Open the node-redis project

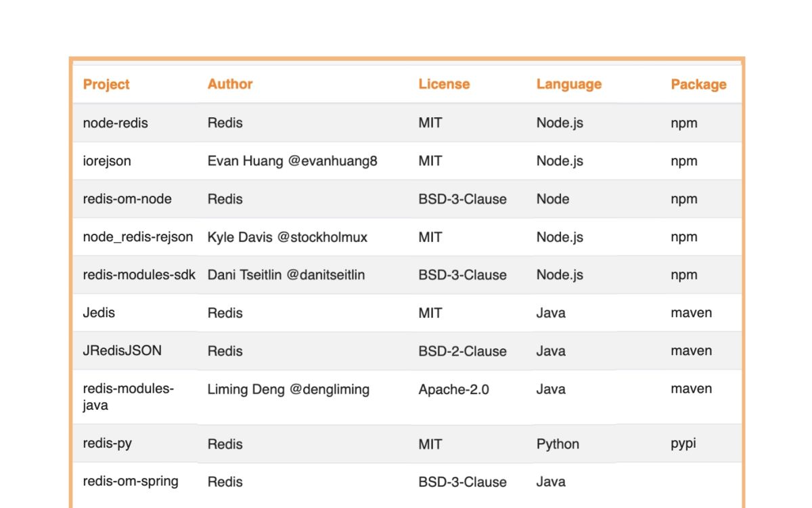point(116,123)
